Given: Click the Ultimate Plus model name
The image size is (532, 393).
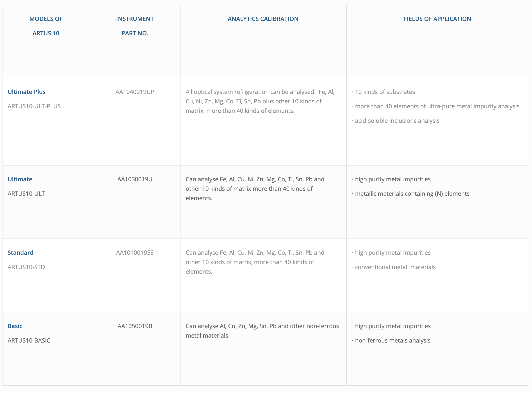Looking at the screenshot, I should 26,92.
